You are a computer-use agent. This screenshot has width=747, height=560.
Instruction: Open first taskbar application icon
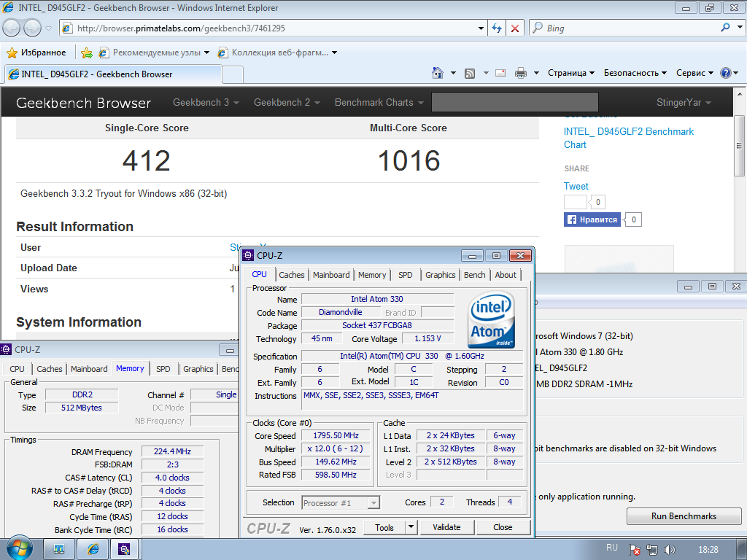58,550
